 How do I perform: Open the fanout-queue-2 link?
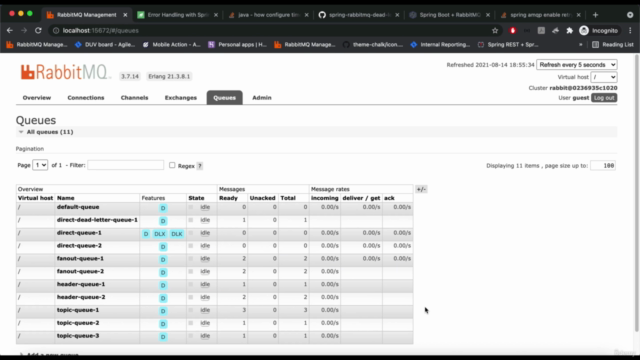[x=80, y=271]
